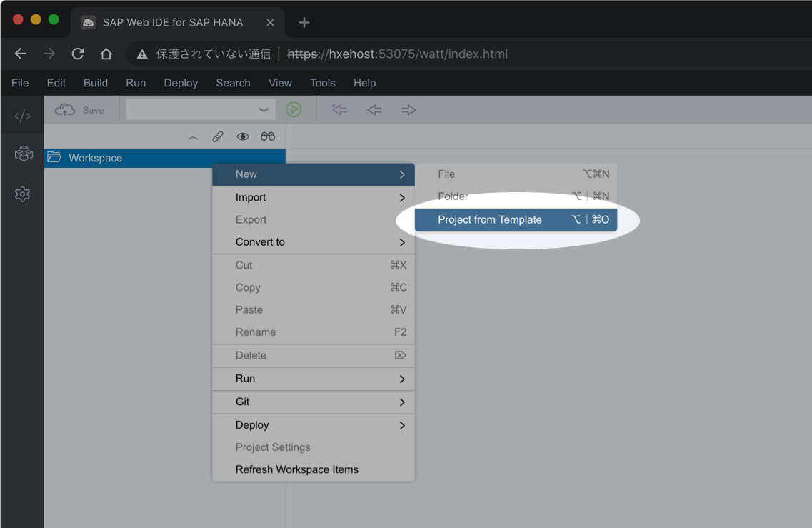Collapse the workspace panel with the chevron
The width and height of the screenshot is (812, 528).
pos(192,136)
